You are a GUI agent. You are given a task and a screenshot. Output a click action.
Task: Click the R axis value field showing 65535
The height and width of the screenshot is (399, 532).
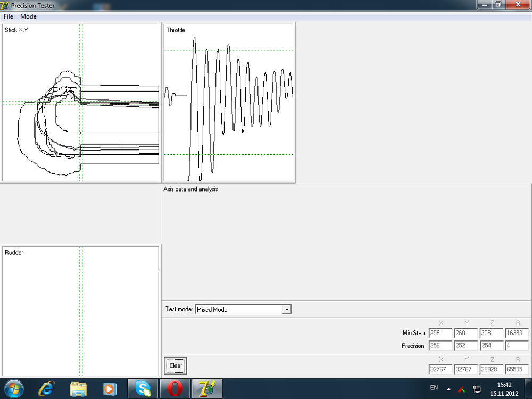(x=517, y=369)
